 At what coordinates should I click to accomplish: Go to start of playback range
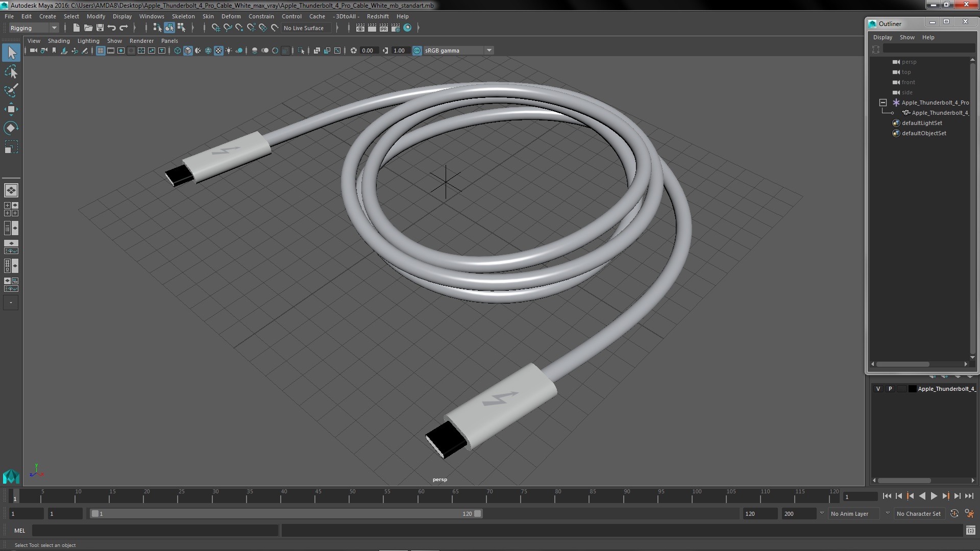[x=887, y=496]
